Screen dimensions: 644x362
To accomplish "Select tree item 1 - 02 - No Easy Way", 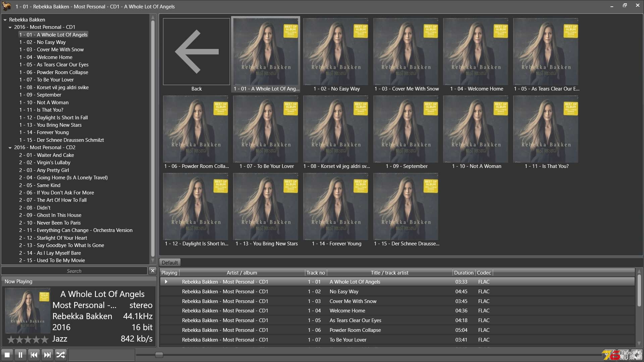I will pyautogui.click(x=42, y=42).
